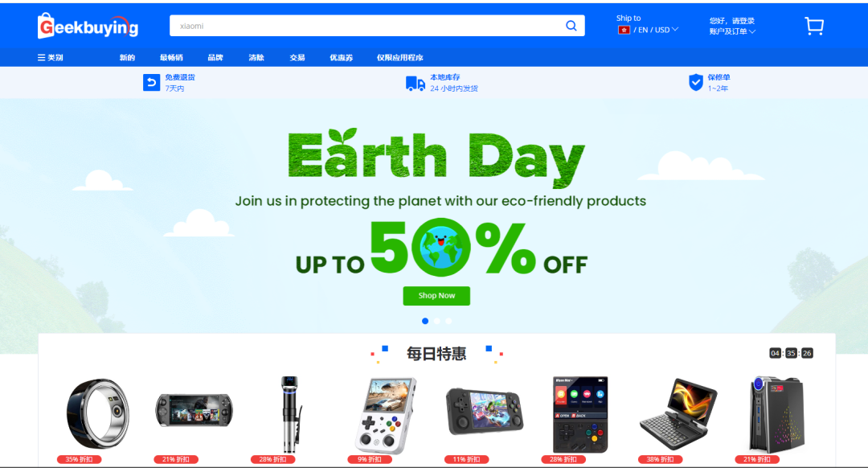The width and height of the screenshot is (868, 468).
Task: Click the delivery truck icon
Action: 416,83
